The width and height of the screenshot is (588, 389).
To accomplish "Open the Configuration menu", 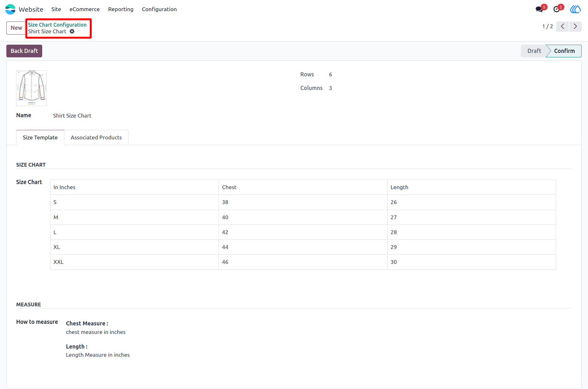I will (159, 9).
